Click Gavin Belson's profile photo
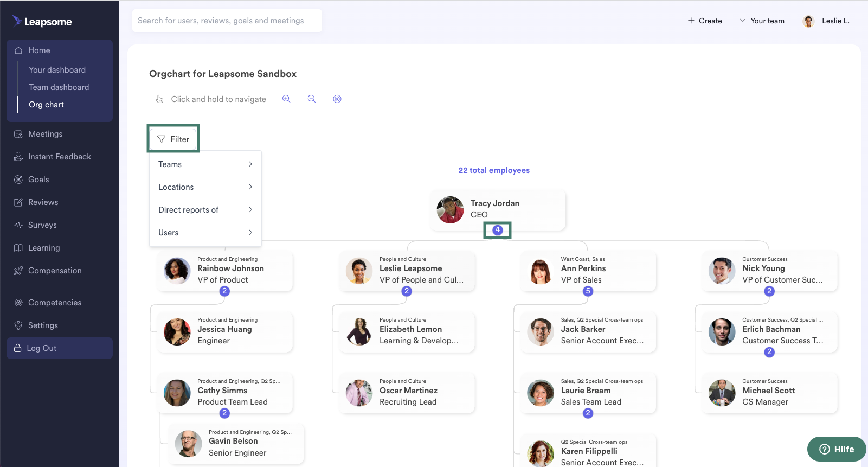 pyautogui.click(x=189, y=444)
